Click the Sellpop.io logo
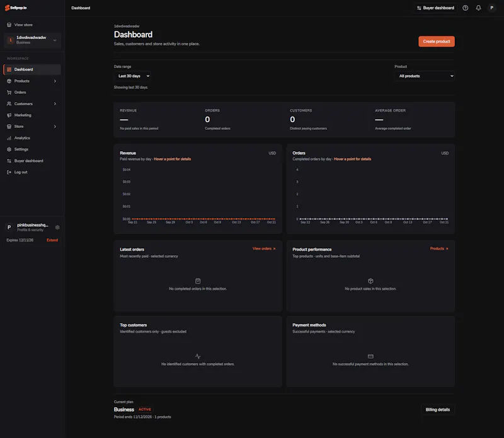 [16, 8]
